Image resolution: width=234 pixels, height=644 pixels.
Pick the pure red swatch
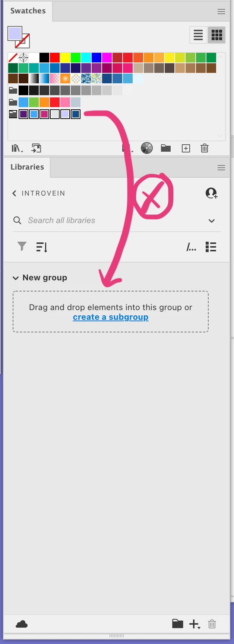[55, 58]
